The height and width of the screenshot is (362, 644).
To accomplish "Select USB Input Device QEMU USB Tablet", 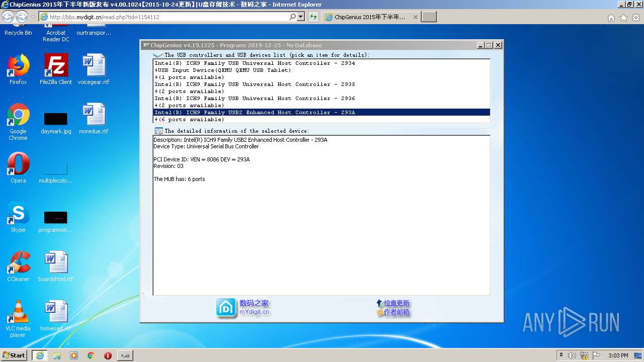I will [x=321, y=70].
